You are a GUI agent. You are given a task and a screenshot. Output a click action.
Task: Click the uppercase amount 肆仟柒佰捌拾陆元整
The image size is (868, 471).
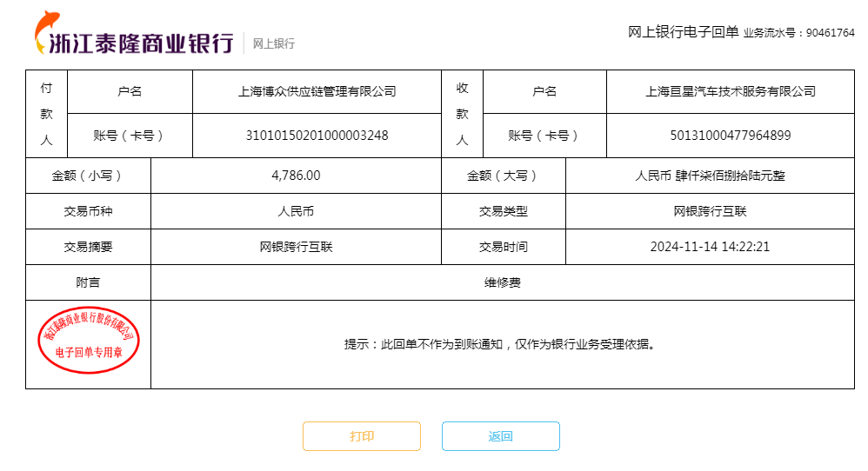710,176
